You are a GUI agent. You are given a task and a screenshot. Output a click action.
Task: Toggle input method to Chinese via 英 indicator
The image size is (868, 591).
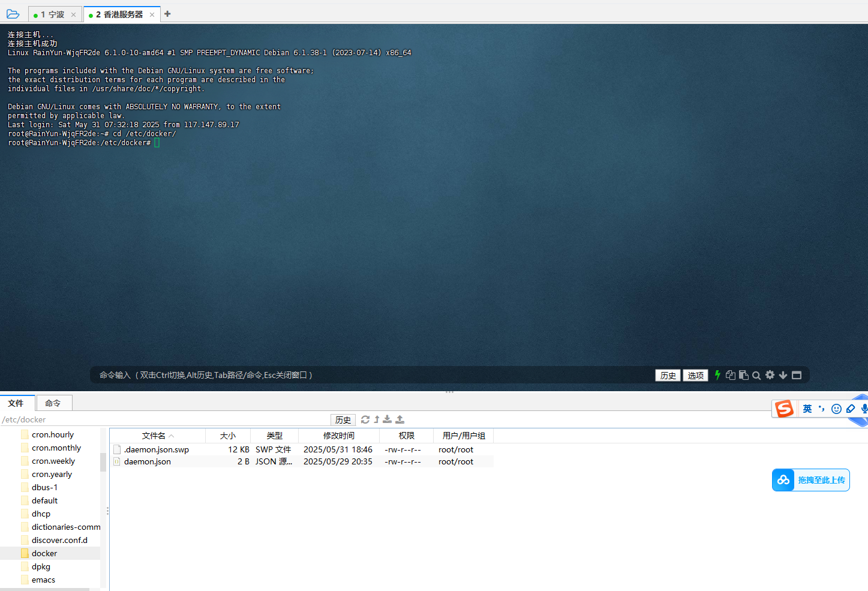coord(807,408)
